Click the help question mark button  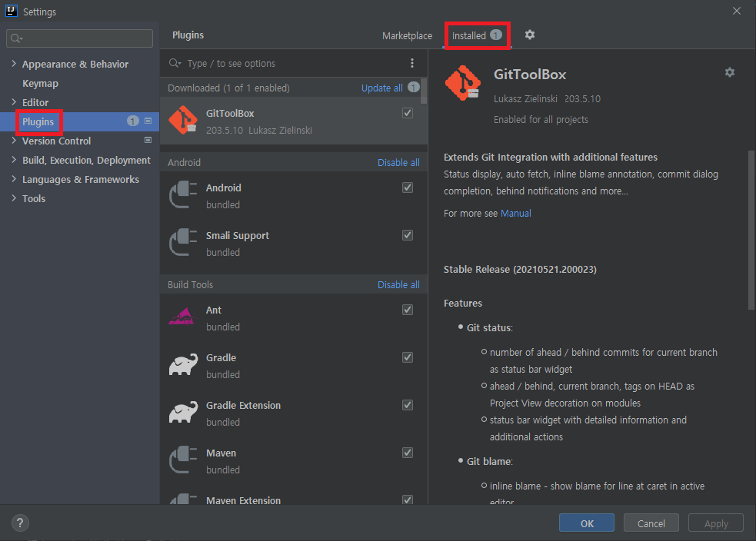coord(20,523)
